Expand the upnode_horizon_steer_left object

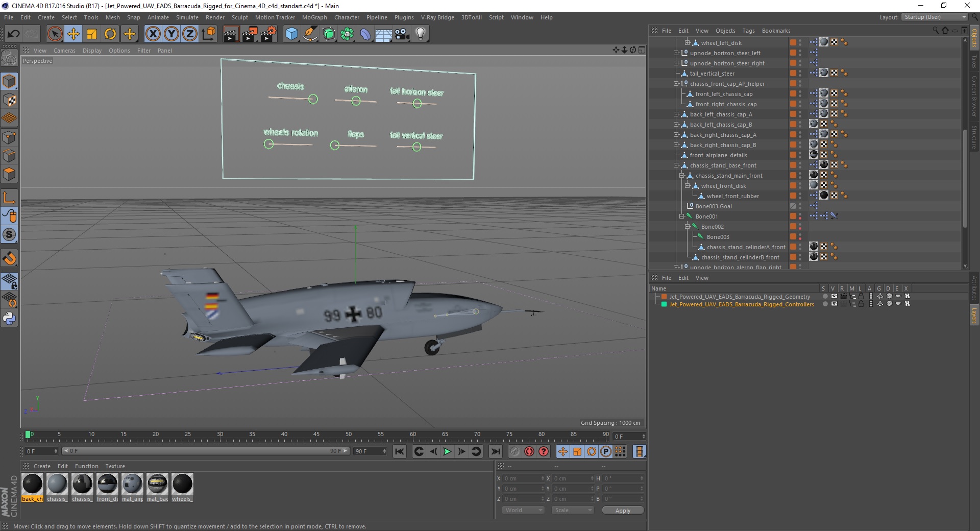click(x=676, y=53)
